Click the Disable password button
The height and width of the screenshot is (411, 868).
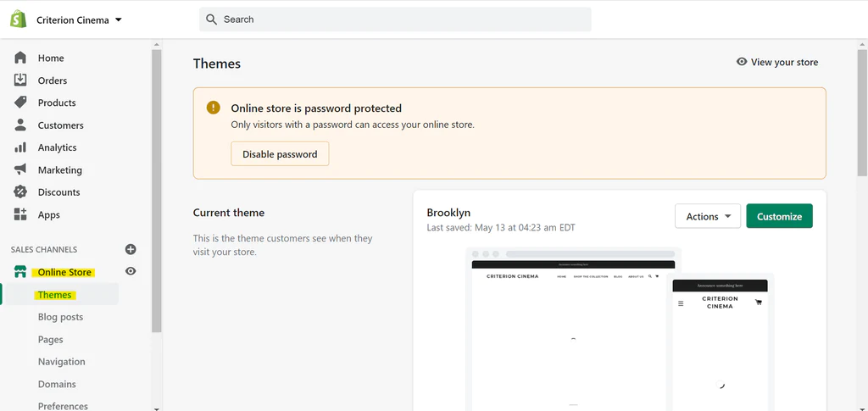tap(280, 154)
